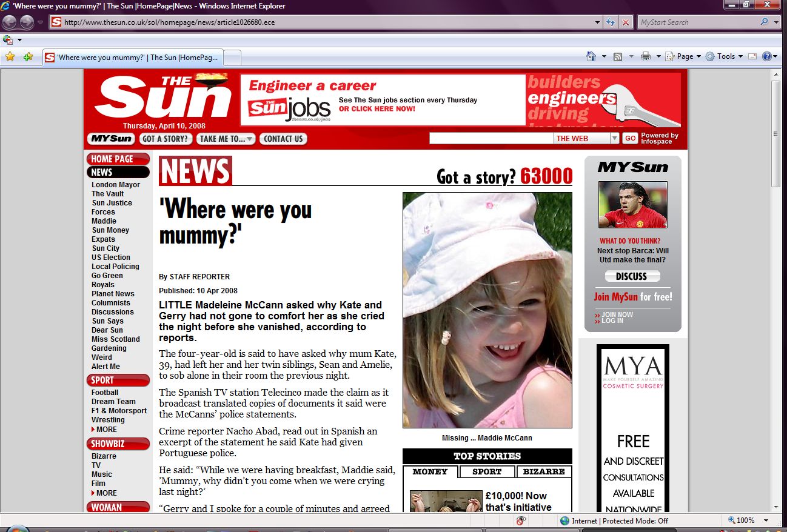Click the Print icon in toolbar

pyautogui.click(x=646, y=56)
